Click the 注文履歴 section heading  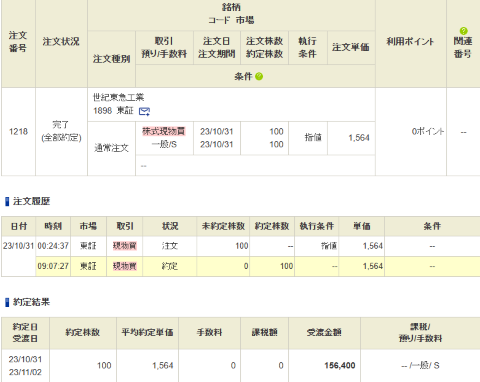click(x=31, y=201)
